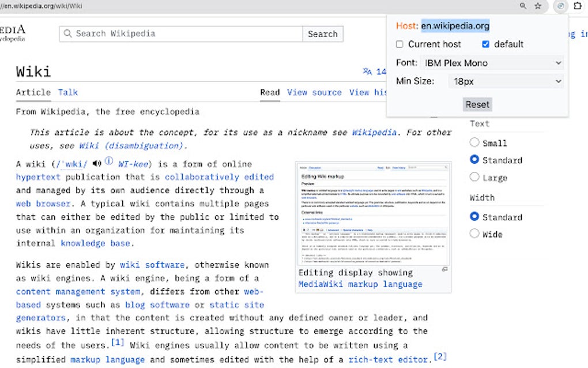588x368 pixels.
Task: Click the magnifier inside the Wikipedia search box
Action: 68,33
